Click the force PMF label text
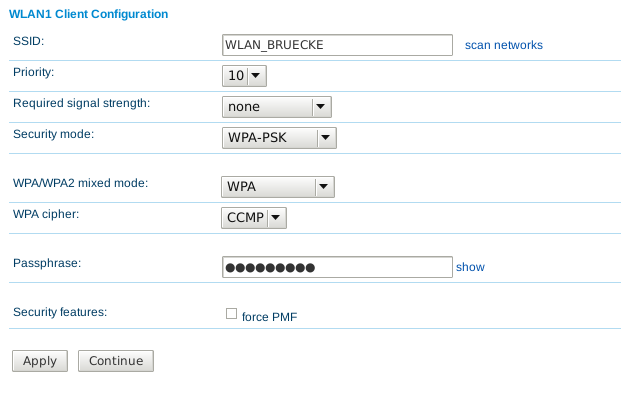Image resolution: width=621 pixels, height=411 pixels. pos(269,317)
